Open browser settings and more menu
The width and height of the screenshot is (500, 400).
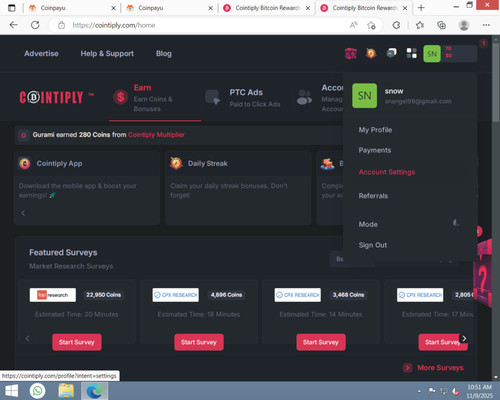point(486,25)
